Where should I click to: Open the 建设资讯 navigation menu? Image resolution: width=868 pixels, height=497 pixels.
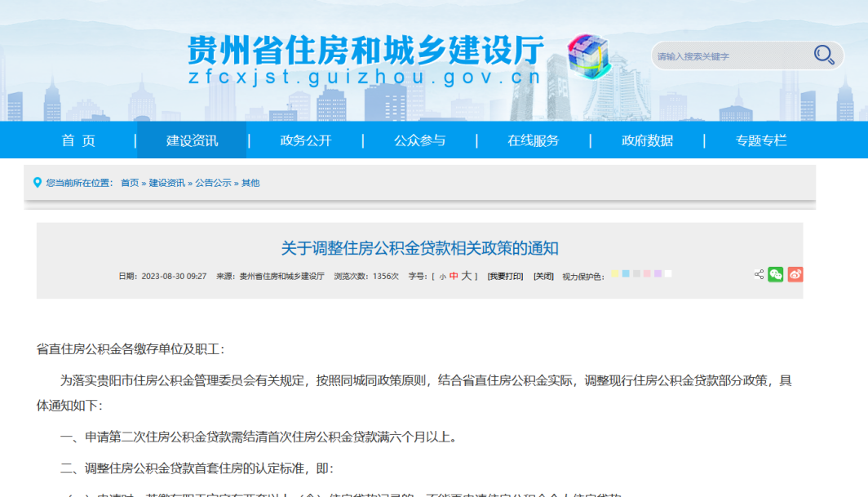pyautogui.click(x=193, y=140)
